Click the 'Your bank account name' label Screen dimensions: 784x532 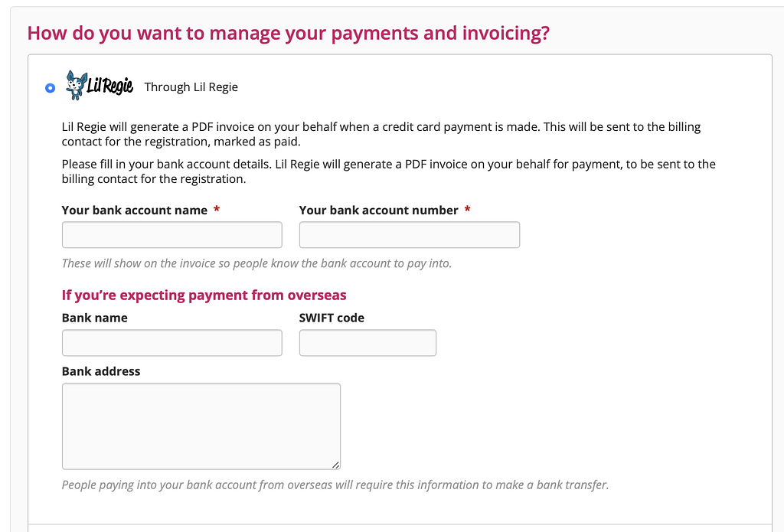click(x=135, y=210)
